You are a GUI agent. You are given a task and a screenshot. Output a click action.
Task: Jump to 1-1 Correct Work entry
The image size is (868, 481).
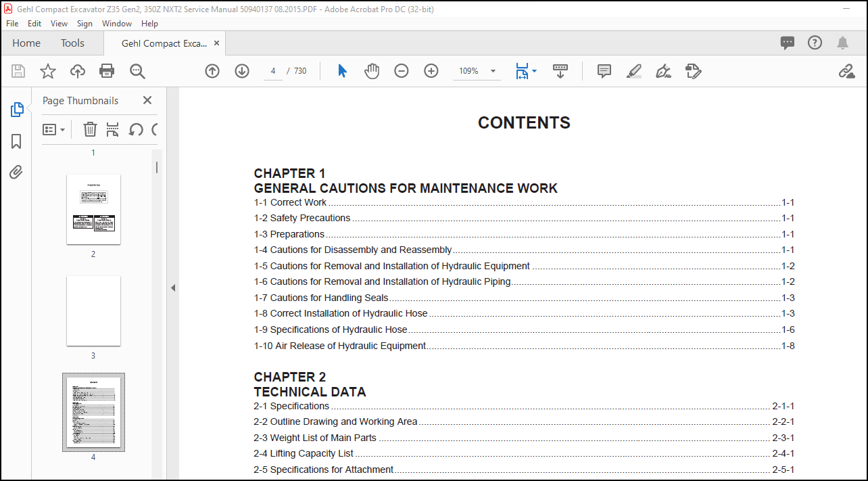tap(524, 202)
